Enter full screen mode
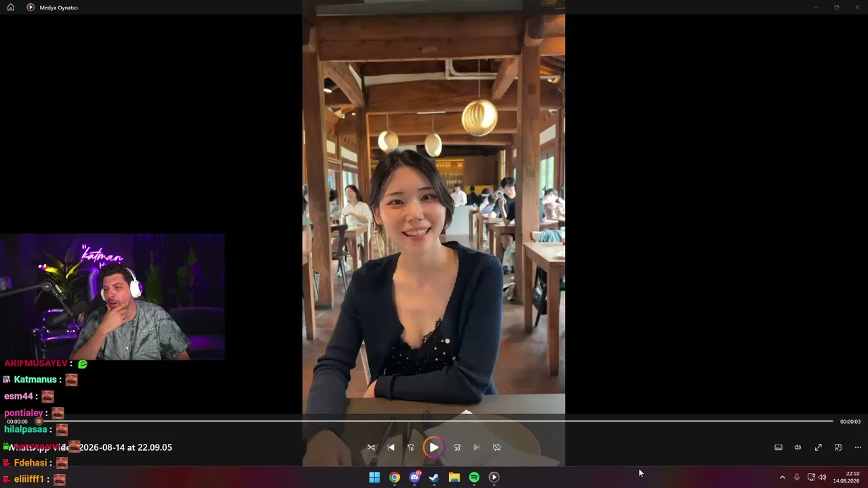This screenshot has width=868, height=488. coord(818,447)
